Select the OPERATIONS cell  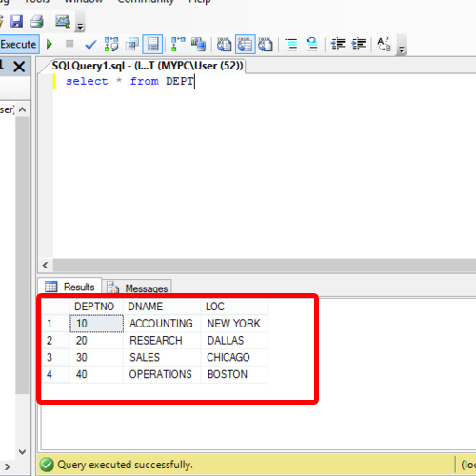pos(162,374)
